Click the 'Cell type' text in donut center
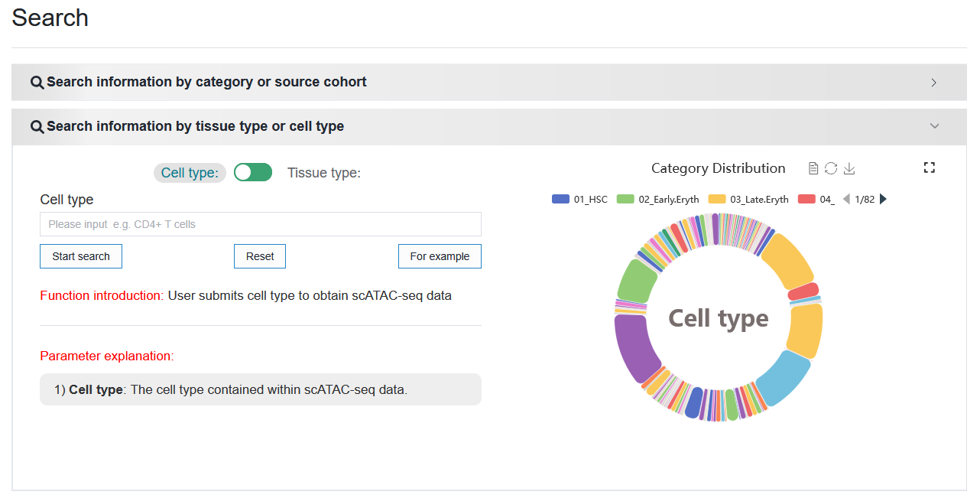Viewport: 980px width, 498px height. (719, 318)
